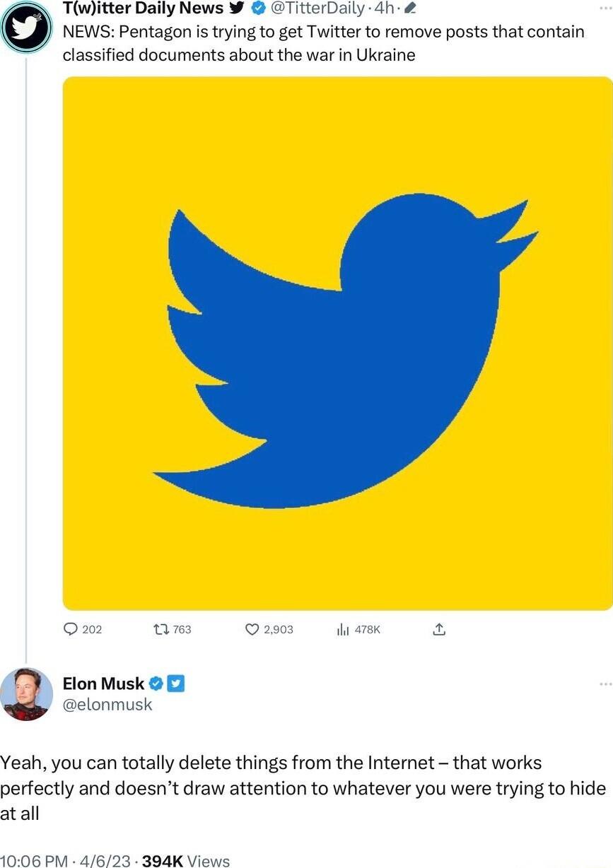This screenshot has width=613, height=868.
Task: Click the share upload icon
Action: coord(438,628)
